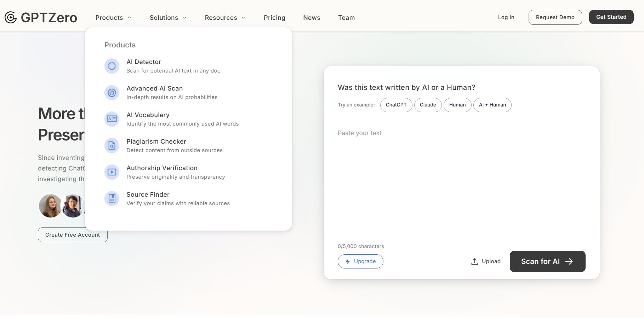Collapse the Products dropdown menu

[x=113, y=18]
